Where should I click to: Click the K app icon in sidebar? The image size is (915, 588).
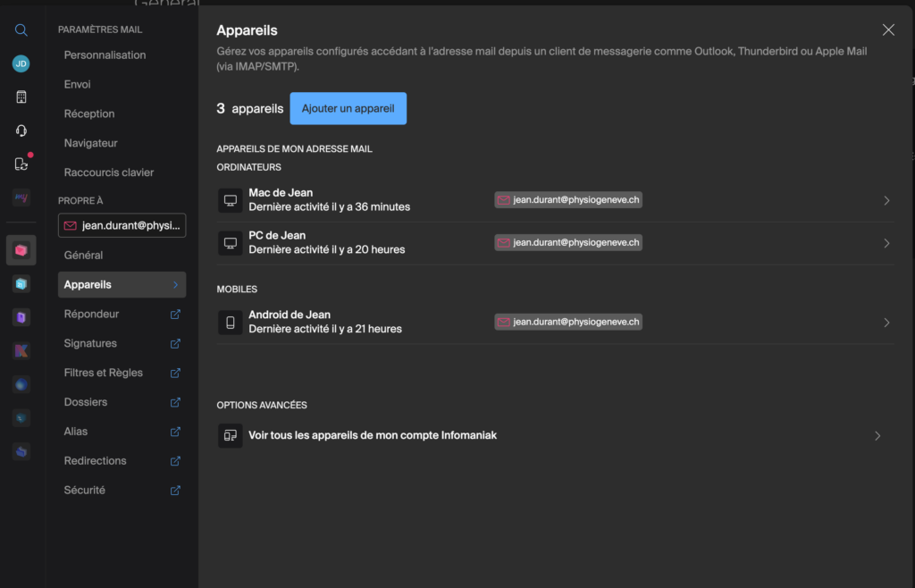pos(21,351)
